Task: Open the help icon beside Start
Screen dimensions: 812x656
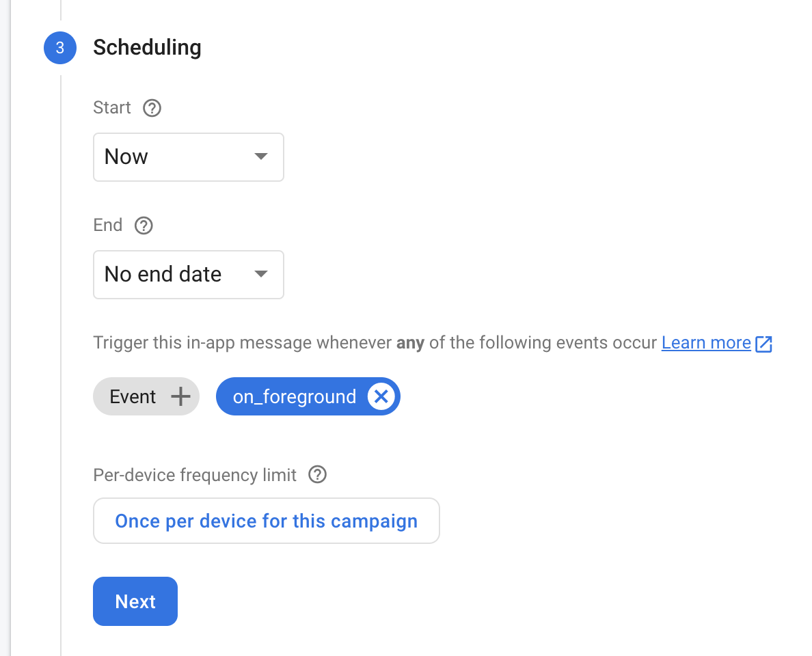Action: coord(152,108)
